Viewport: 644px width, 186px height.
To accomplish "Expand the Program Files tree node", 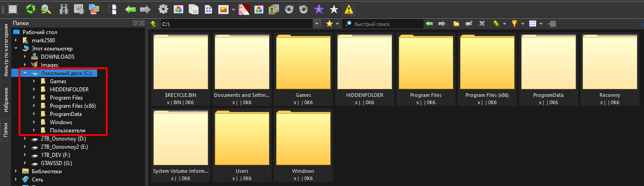I will click(x=34, y=98).
